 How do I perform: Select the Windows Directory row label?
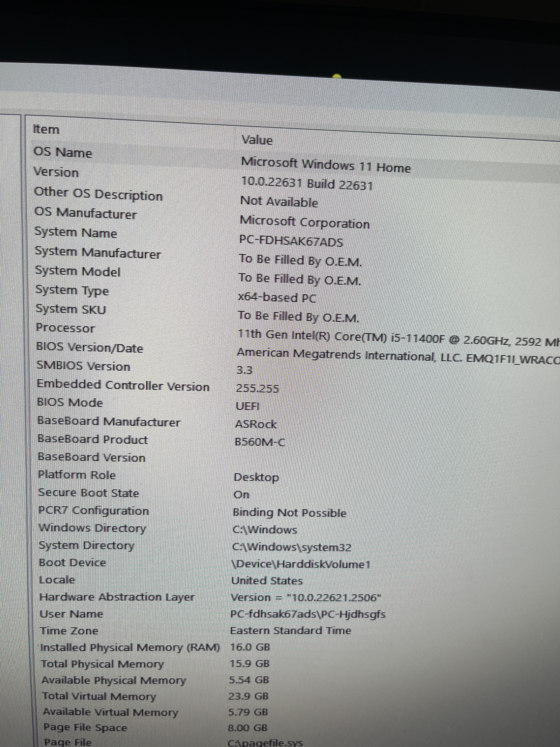tap(92, 528)
